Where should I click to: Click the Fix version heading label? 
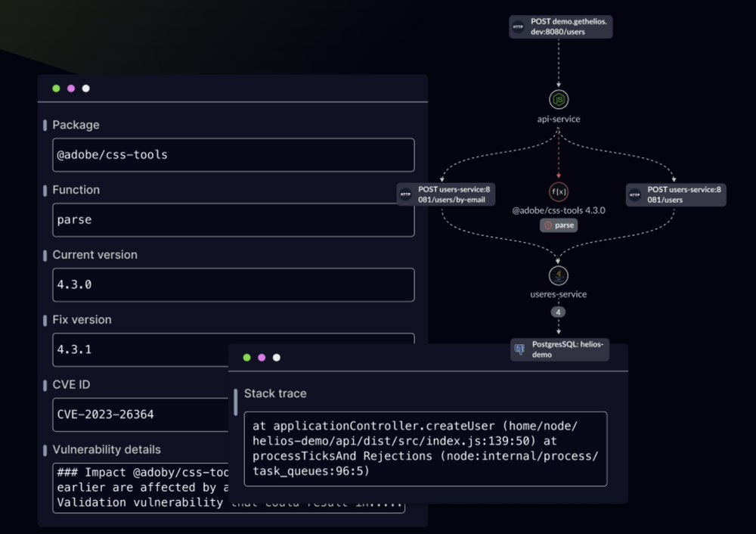82,320
